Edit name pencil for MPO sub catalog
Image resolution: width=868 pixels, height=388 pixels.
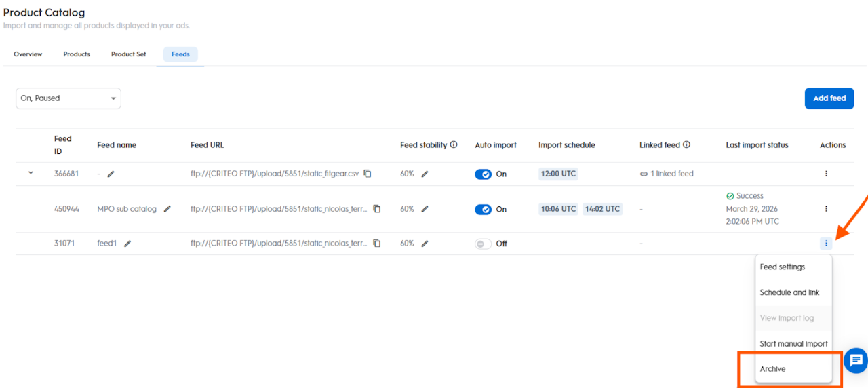coord(167,209)
